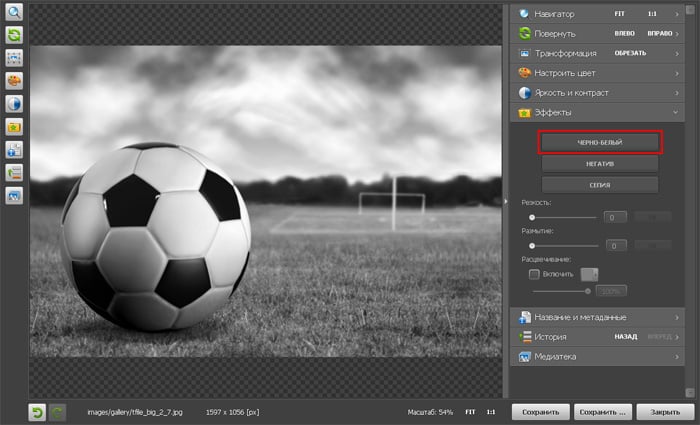Image resolution: width=700 pixels, height=425 pixels.
Task: Select the magnifier Navigator tool in left toolbar
Action: [15, 13]
